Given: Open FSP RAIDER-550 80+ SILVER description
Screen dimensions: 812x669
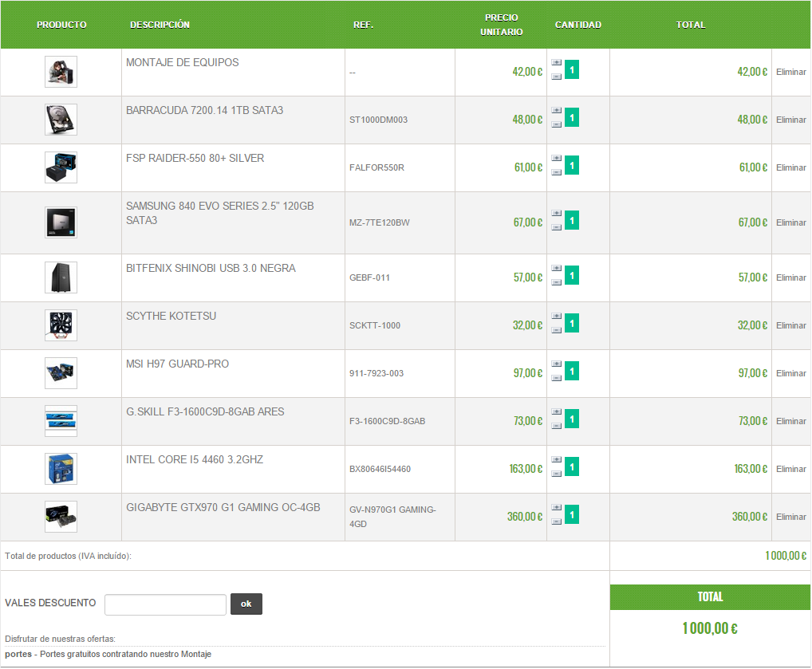Looking at the screenshot, I should click(x=195, y=158).
